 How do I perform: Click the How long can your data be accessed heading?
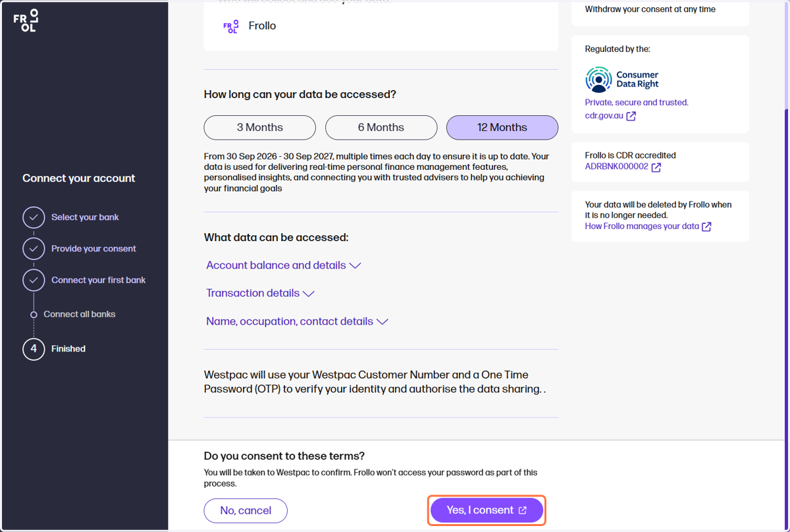coord(300,95)
